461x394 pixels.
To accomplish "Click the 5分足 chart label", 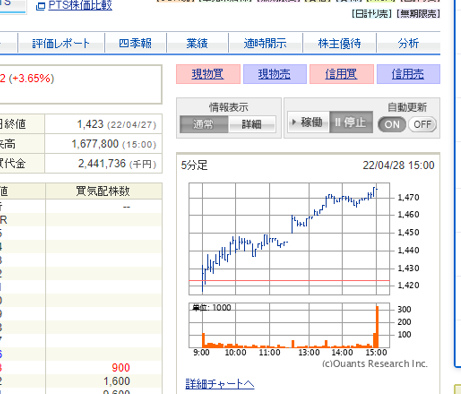I will (194, 165).
